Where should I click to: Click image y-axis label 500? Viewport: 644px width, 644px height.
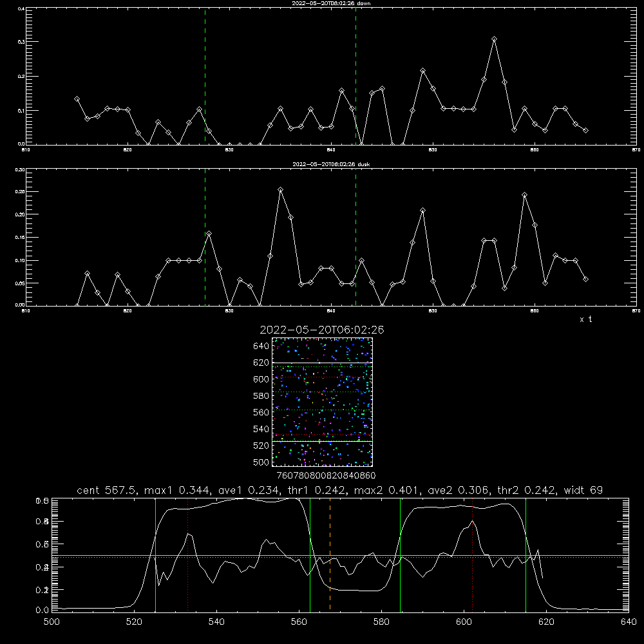coord(261,462)
